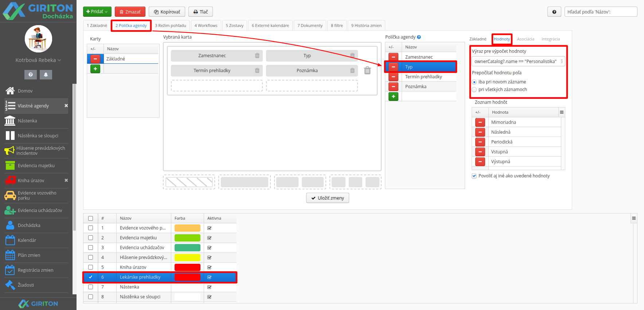The height and width of the screenshot is (310, 644).
Task: Toggle Aktívna checkbox for Evidencia uchádzačov
Action: [210, 248]
